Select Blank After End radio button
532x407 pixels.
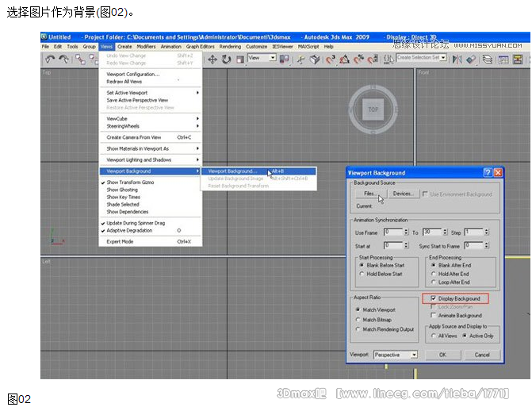coord(433,265)
